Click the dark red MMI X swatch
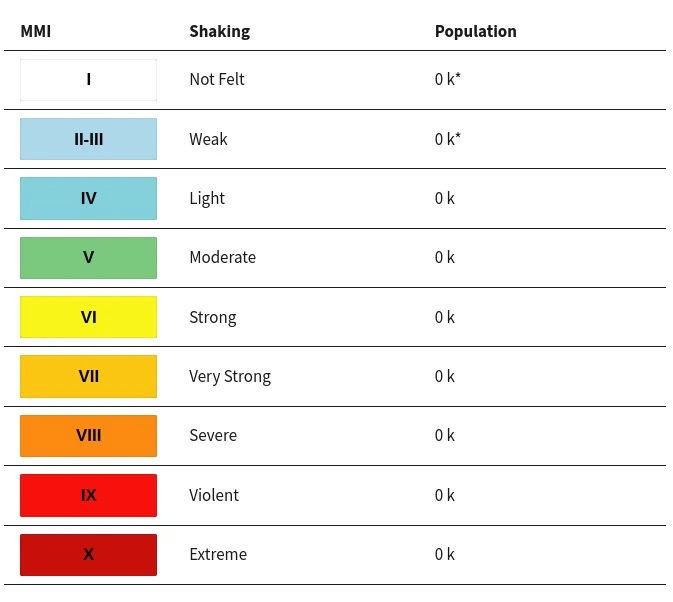 [88, 555]
